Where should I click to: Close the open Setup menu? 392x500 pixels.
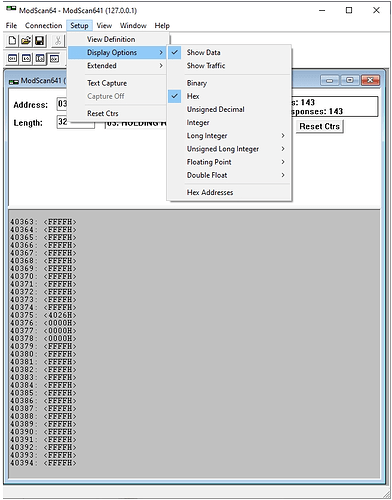pyautogui.click(x=79, y=26)
